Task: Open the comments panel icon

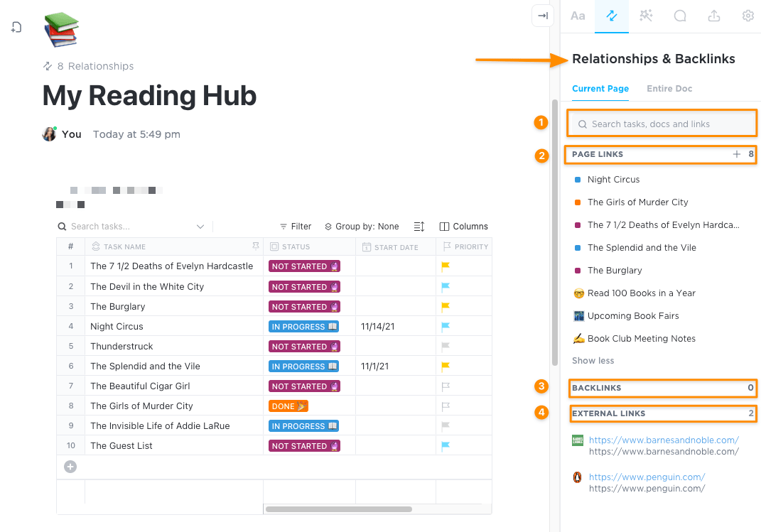Action: [680, 16]
